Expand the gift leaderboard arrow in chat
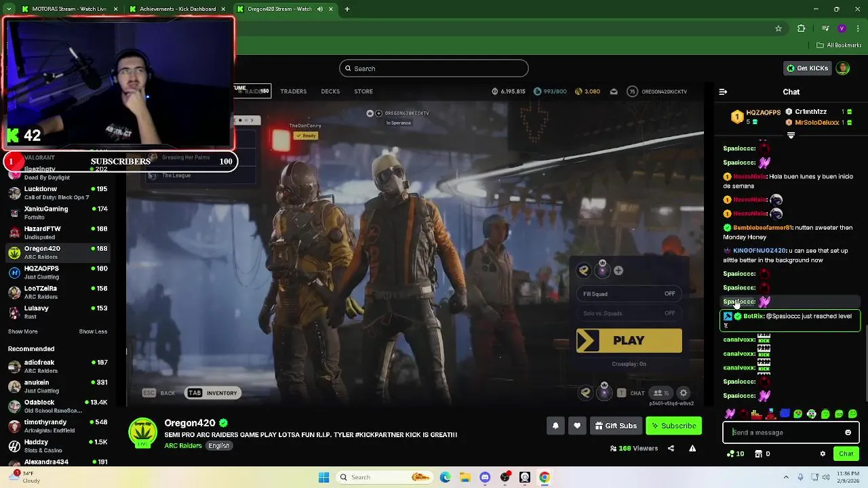868x488 pixels. [791, 136]
